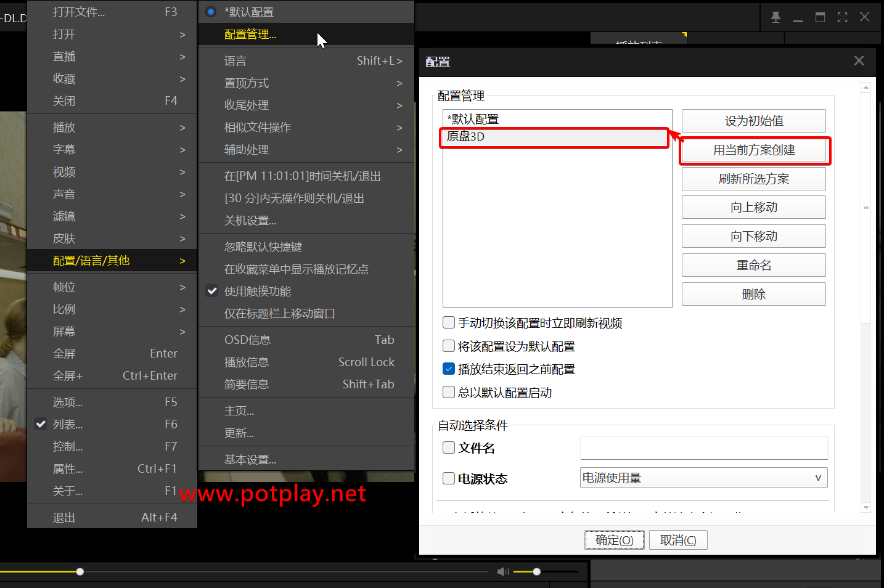This screenshot has width=884, height=588.
Task: Click 删除 button
Action: pyautogui.click(x=754, y=294)
